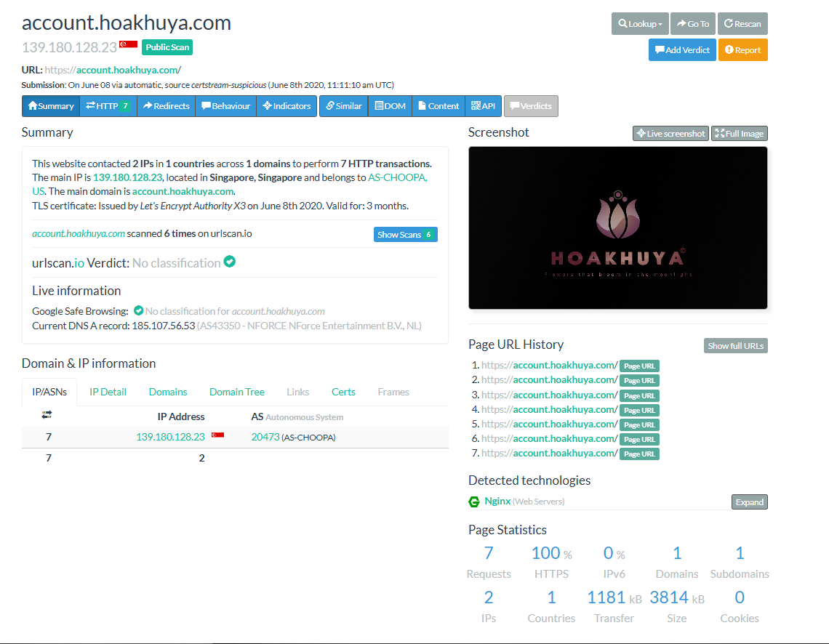
Task: Click the Singapore flag in IP table row
Action: (x=217, y=435)
